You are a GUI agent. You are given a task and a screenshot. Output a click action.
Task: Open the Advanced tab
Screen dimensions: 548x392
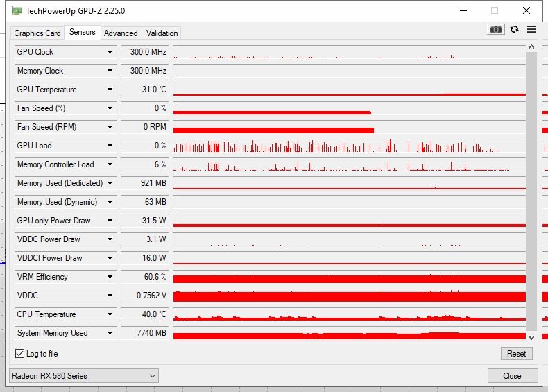[x=121, y=33]
